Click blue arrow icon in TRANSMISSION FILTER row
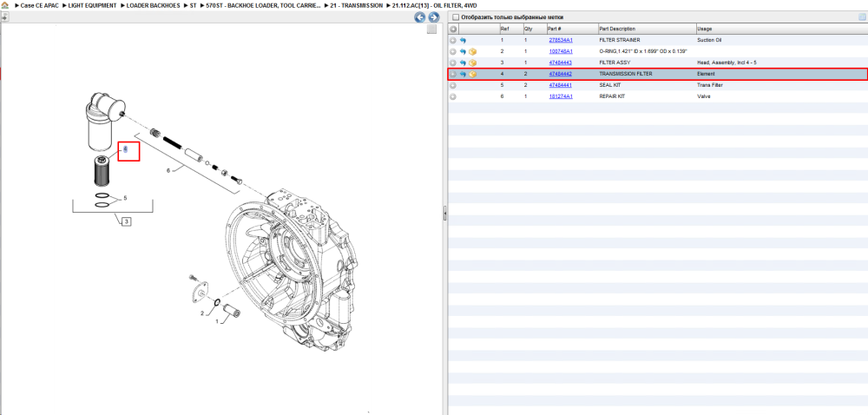 pyautogui.click(x=463, y=74)
